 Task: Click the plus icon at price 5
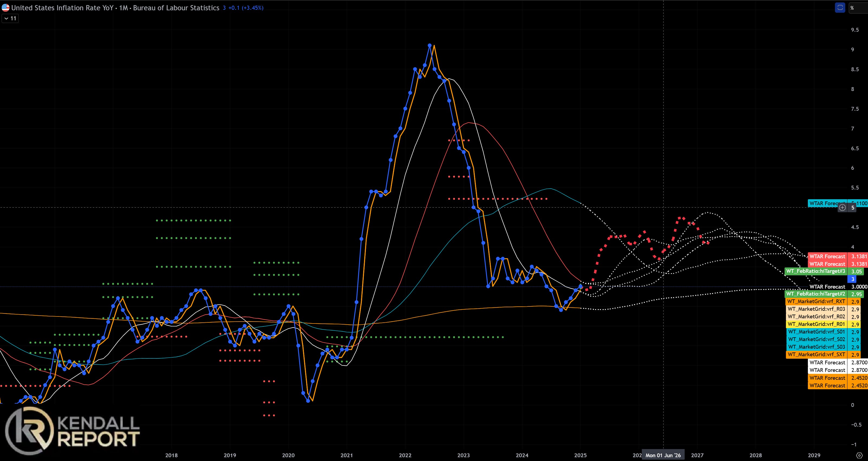pos(842,208)
